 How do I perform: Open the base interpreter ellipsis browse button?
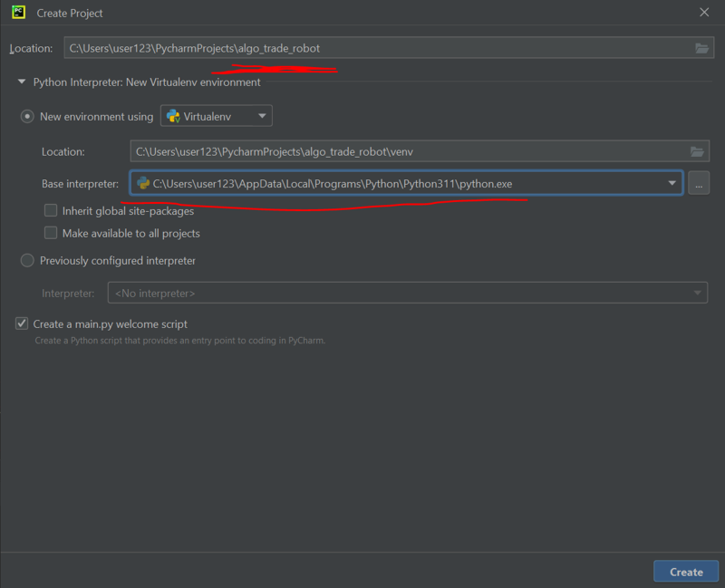pyautogui.click(x=698, y=184)
